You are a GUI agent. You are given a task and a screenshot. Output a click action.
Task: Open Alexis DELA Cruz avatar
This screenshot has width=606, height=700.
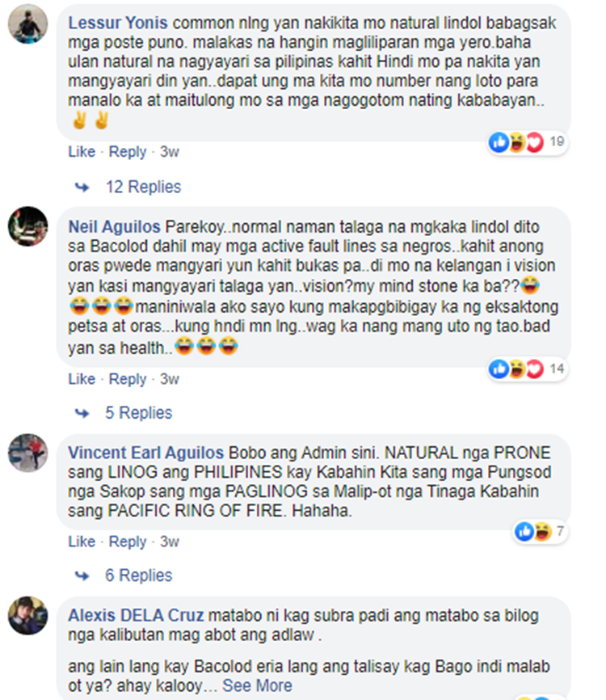[x=27, y=616]
